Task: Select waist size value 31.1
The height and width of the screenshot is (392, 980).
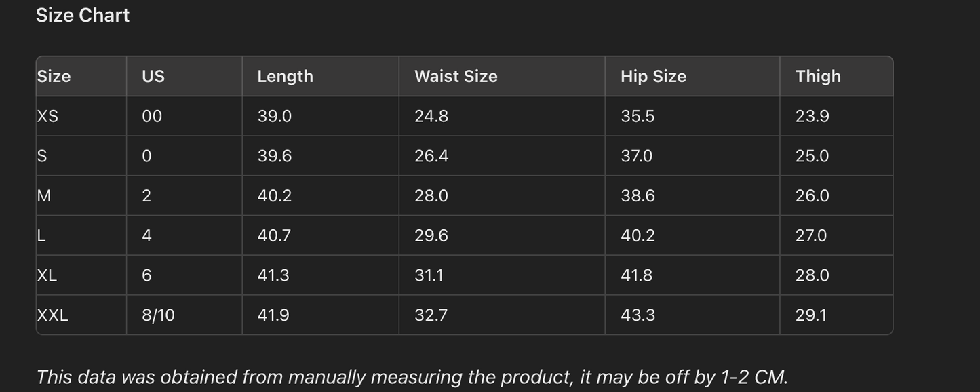Action: [x=429, y=275]
